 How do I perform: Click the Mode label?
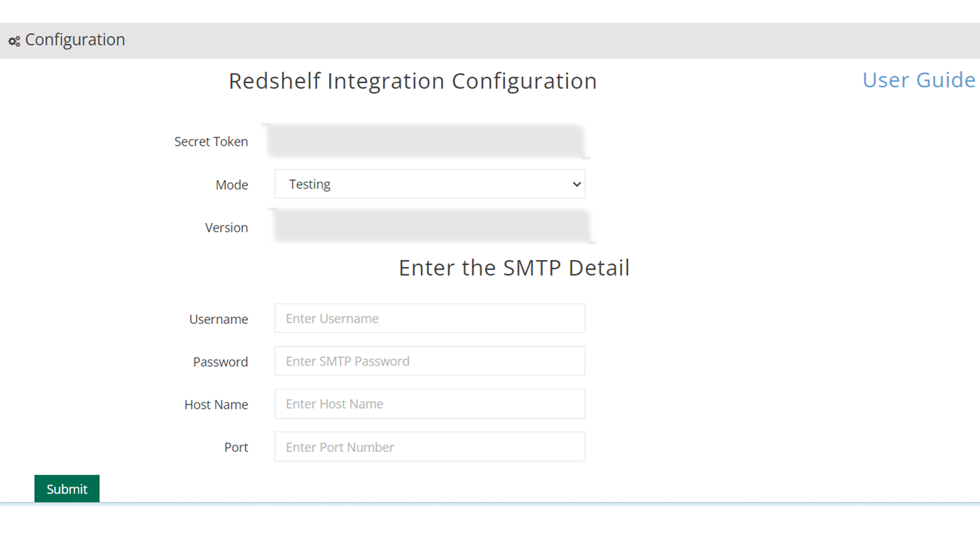coord(232,185)
